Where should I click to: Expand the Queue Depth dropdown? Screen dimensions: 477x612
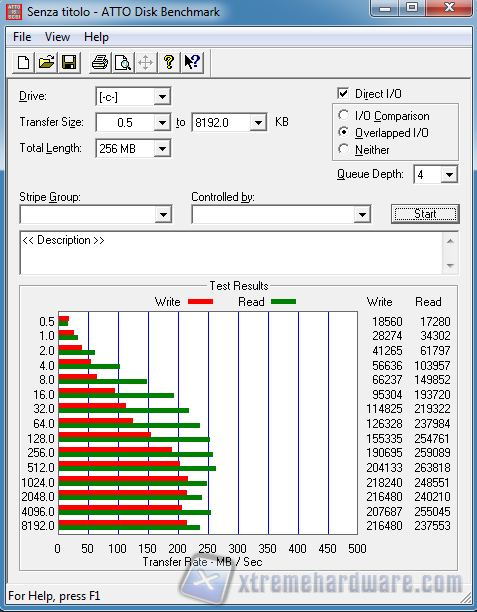tap(449, 174)
